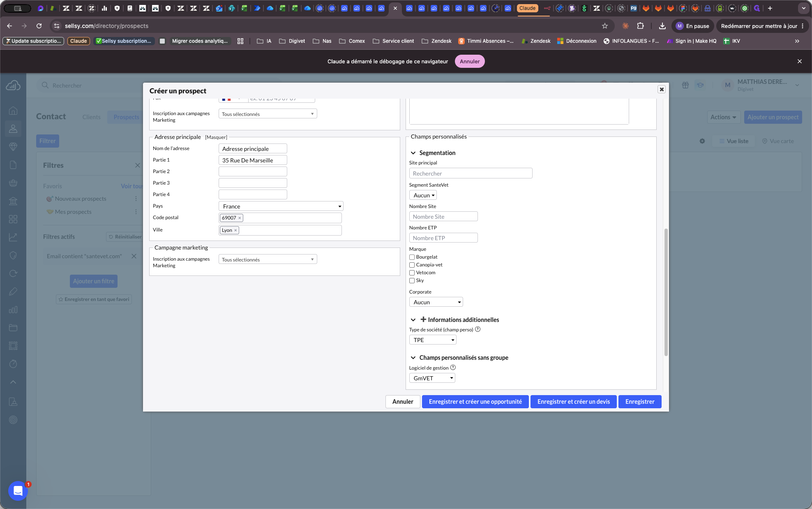Viewport: 812px width, 509px height.
Task: Click the dialog vertical scrollbar
Action: coord(666,292)
